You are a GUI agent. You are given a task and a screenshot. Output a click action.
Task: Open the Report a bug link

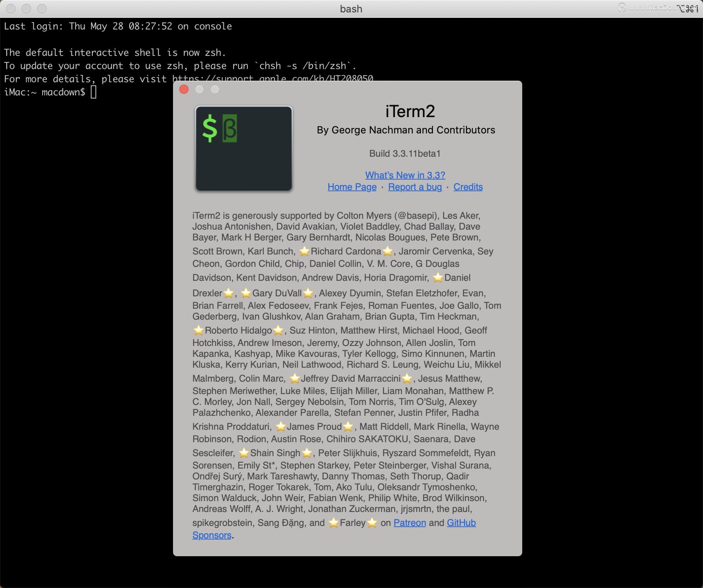(415, 187)
